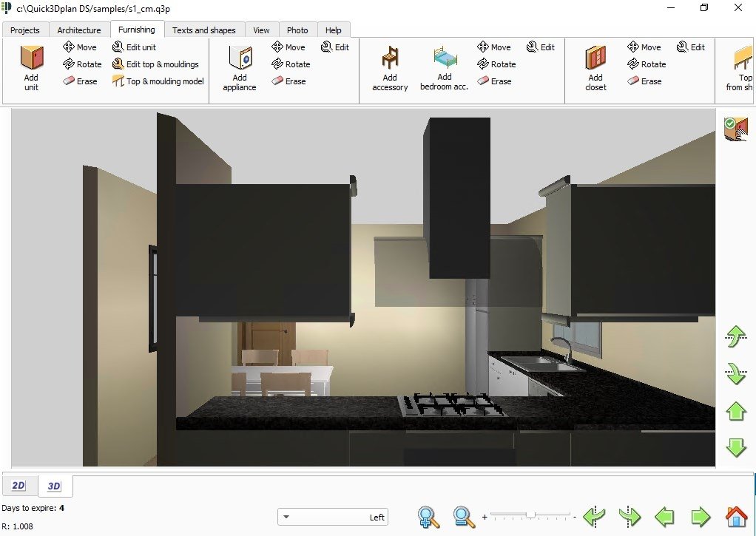Click Edit in the closet group
Screen dimensions: 756x536
point(691,47)
